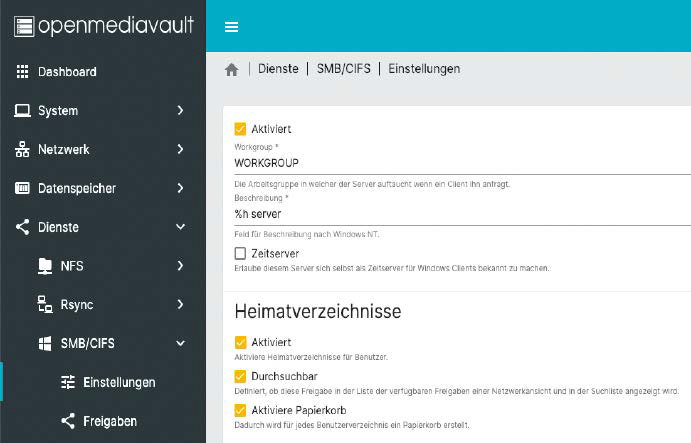Disable the top Aktiviert checkbox for SMB
691x443 pixels.
(x=240, y=129)
